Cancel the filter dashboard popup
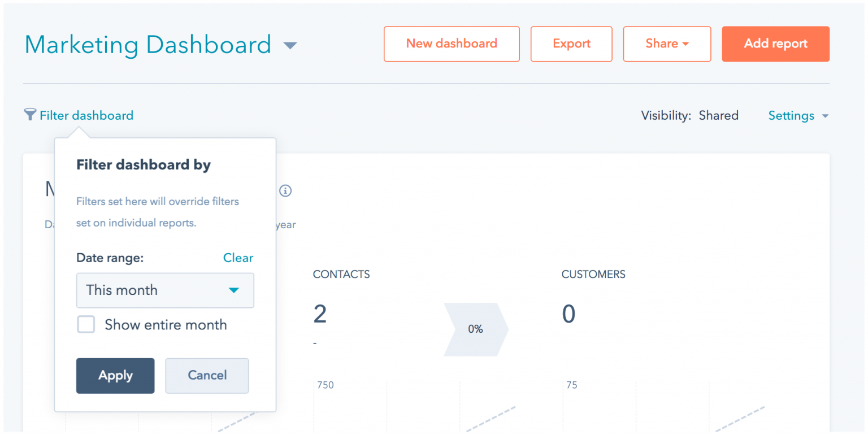Image resolution: width=868 pixels, height=435 pixels. 207,375
